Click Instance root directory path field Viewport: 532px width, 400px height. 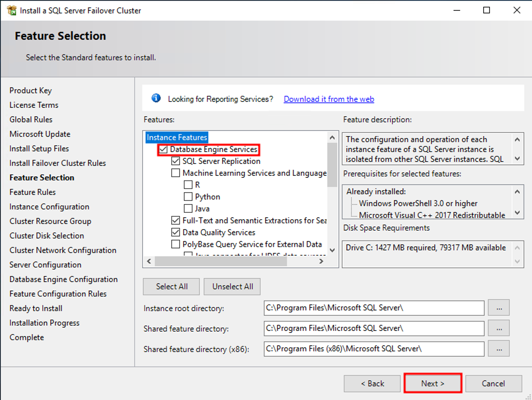(374, 308)
